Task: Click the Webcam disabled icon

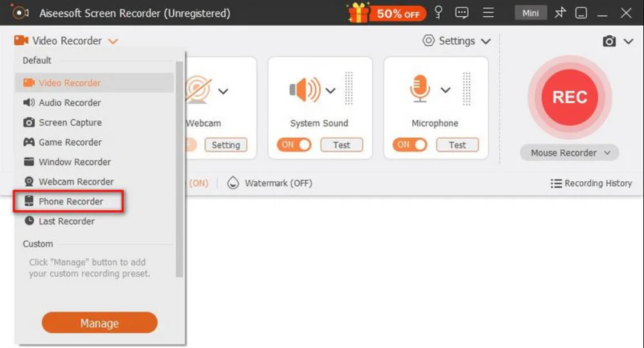Action: 199,89
